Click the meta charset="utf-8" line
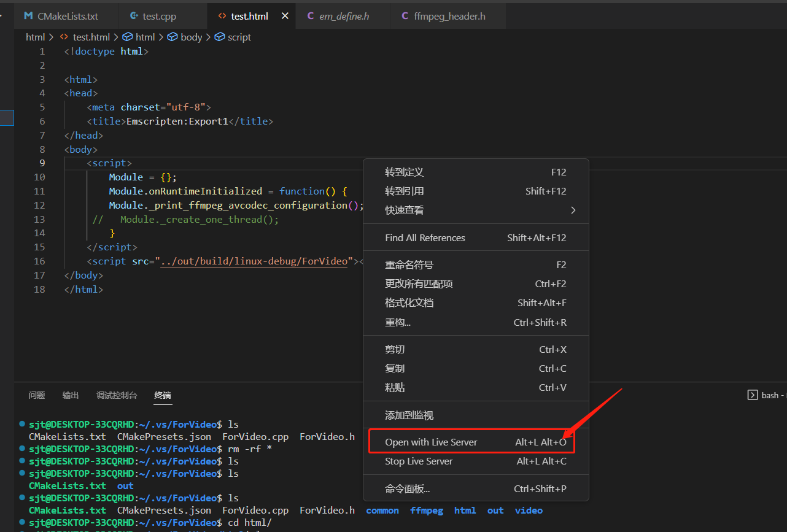The image size is (787, 532). (x=149, y=107)
